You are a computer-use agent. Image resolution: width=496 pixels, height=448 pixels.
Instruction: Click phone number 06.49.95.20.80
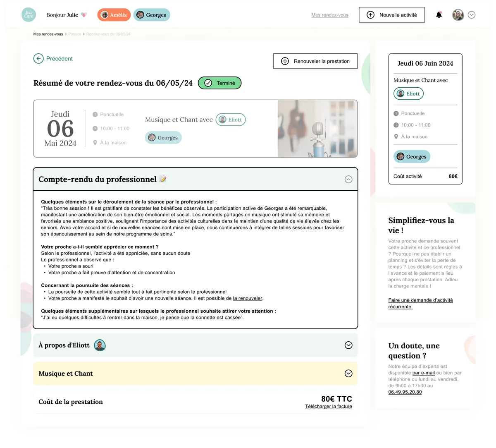pyautogui.click(x=405, y=392)
